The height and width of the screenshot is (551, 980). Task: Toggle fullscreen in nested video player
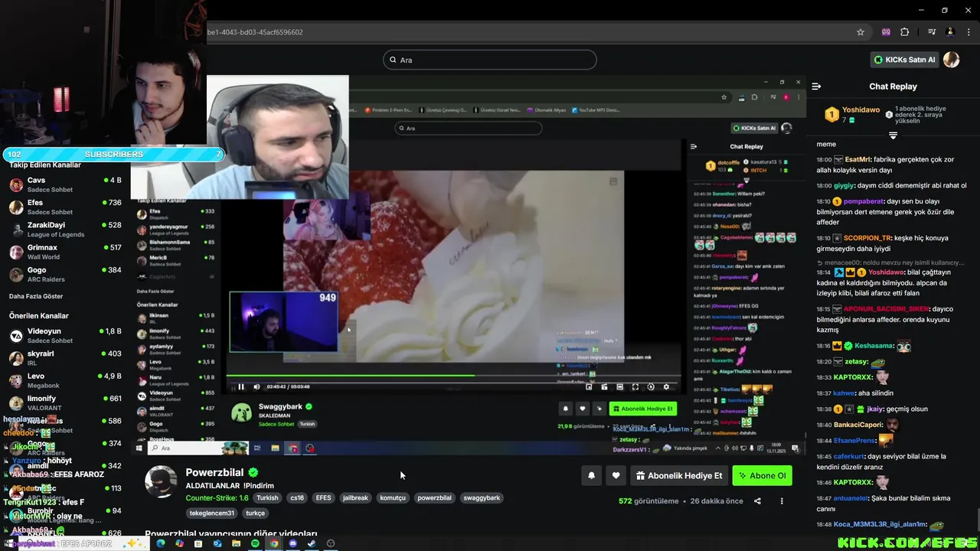click(635, 386)
